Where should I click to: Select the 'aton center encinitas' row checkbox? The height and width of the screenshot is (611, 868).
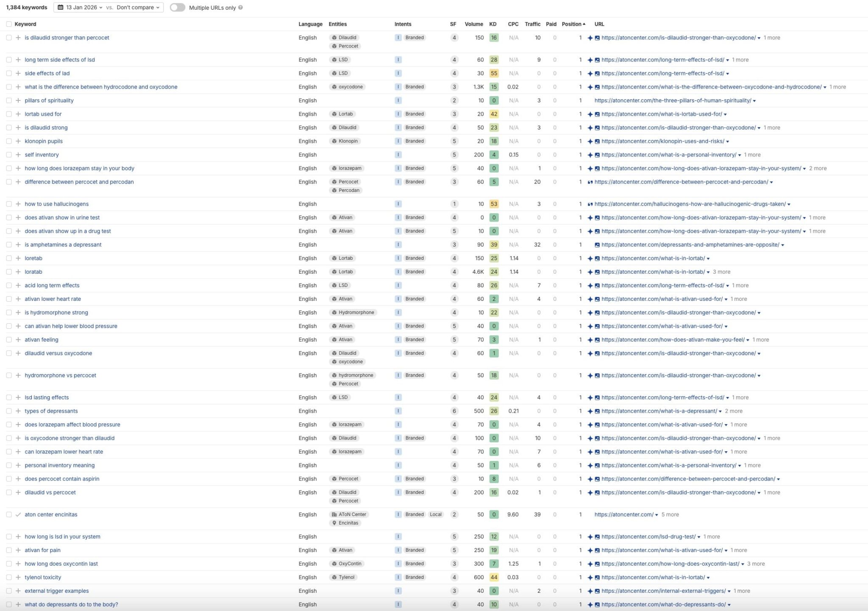(9, 514)
